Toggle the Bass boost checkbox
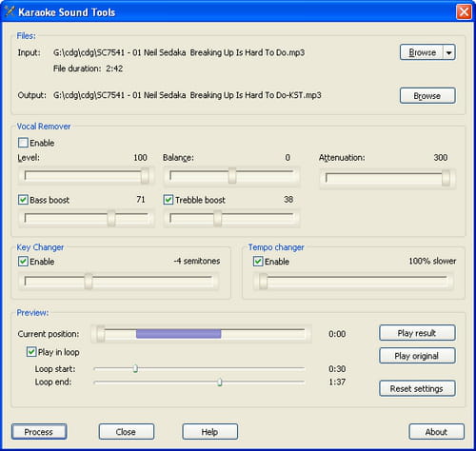The image size is (476, 451). tap(23, 200)
